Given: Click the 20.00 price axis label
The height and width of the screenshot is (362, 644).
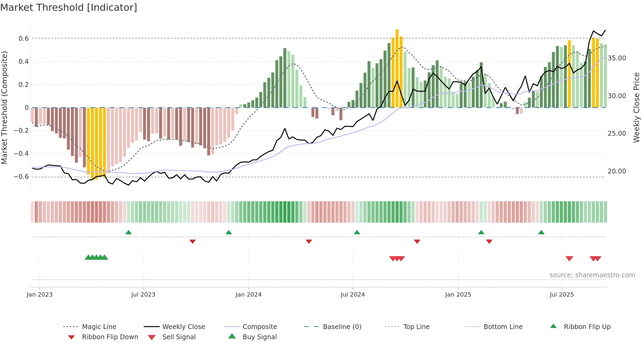Looking at the screenshot, I should coord(617,171).
